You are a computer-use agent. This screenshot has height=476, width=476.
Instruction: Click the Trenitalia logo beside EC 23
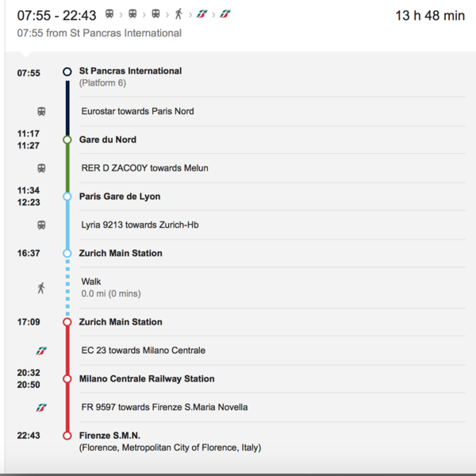point(41,351)
